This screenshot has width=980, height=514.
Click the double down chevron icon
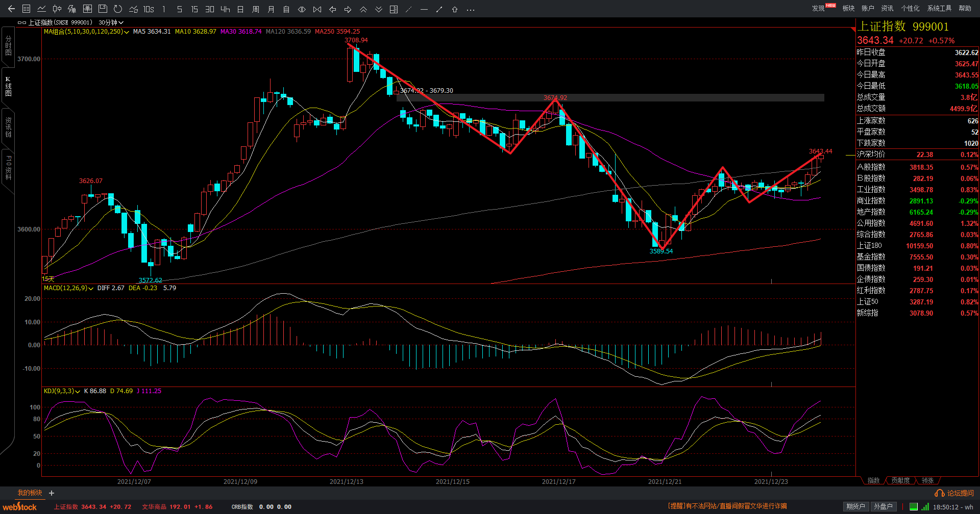[x=379, y=9]
